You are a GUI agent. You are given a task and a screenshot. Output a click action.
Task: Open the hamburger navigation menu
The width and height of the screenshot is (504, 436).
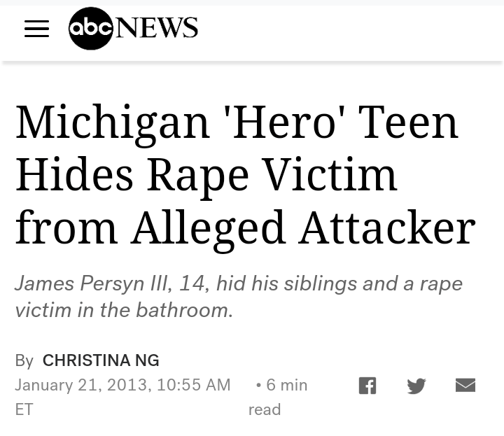tap(37, 29)
